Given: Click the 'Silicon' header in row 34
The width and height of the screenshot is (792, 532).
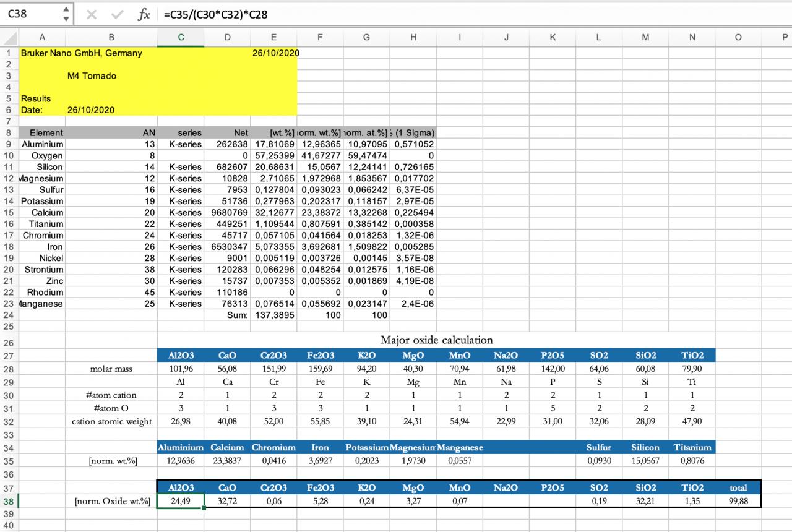Looking at the screenshot, I should pyautogui.click(x=645, y=447).
